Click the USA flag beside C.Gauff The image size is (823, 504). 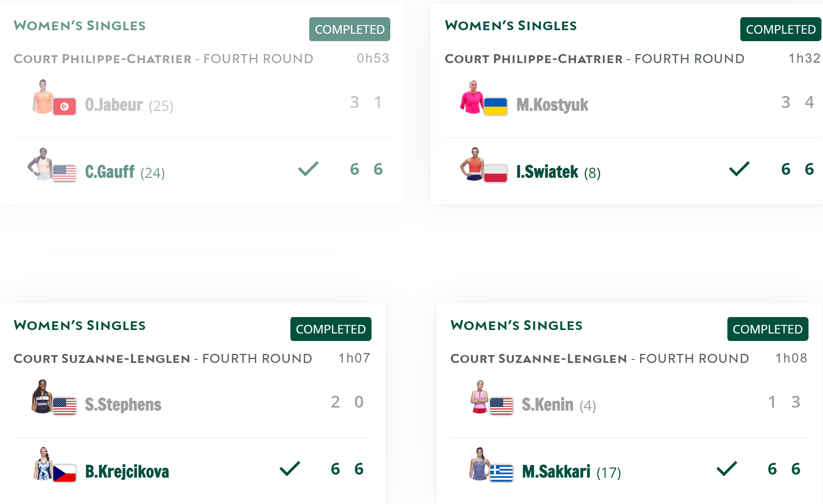click(65, 173)
